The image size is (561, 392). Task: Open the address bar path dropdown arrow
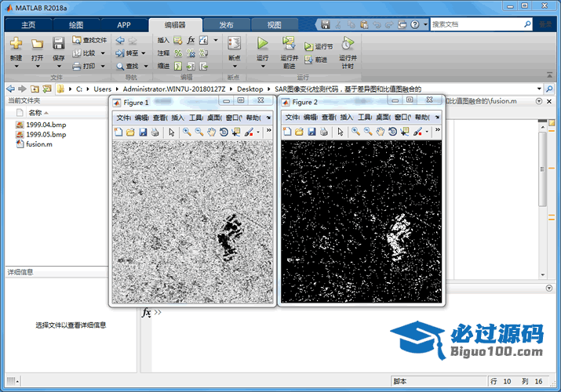point(539,89)
